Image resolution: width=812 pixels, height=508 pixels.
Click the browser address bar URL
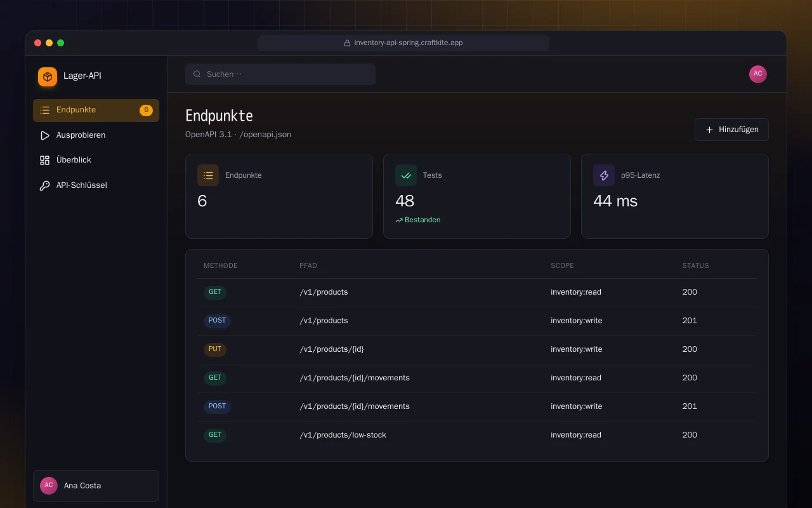(x=409, y=43)
